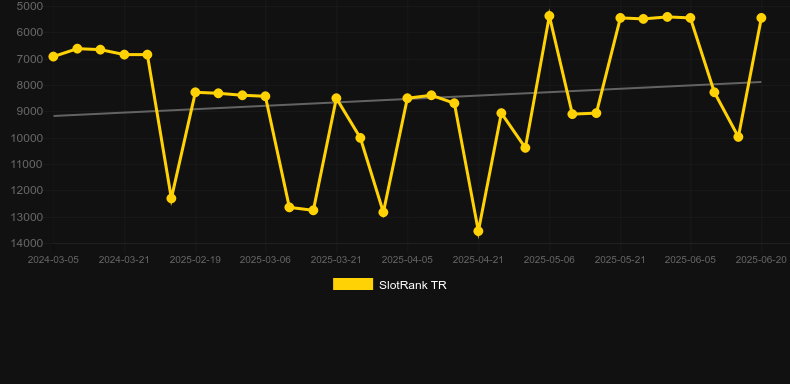Screen dimensions: 790x384
Task: Click the 2024-03-05 x-axis date label
Action: click(x=53, y=260)
